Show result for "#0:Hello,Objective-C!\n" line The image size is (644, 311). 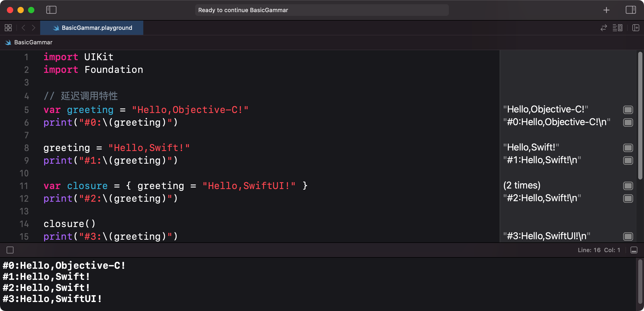pos(628,122)
